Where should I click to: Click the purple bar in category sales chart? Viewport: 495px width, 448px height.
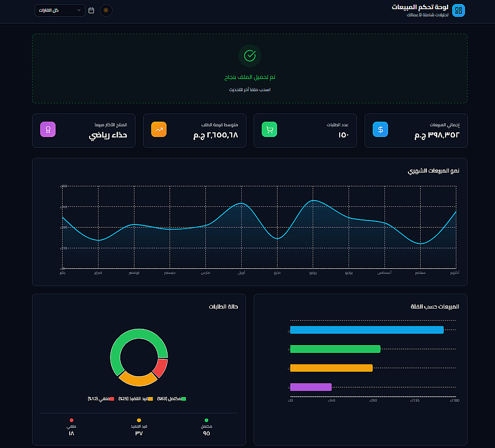[311, 387]
